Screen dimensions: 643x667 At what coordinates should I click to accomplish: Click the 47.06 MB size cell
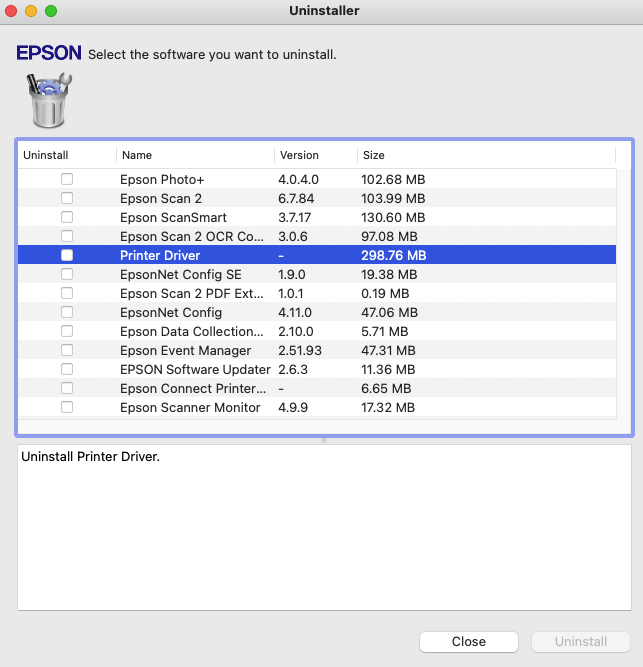(390, 313)
